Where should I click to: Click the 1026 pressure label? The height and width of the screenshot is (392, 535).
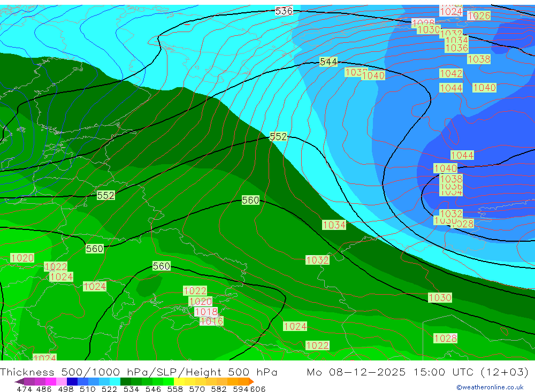click(479, 16)
